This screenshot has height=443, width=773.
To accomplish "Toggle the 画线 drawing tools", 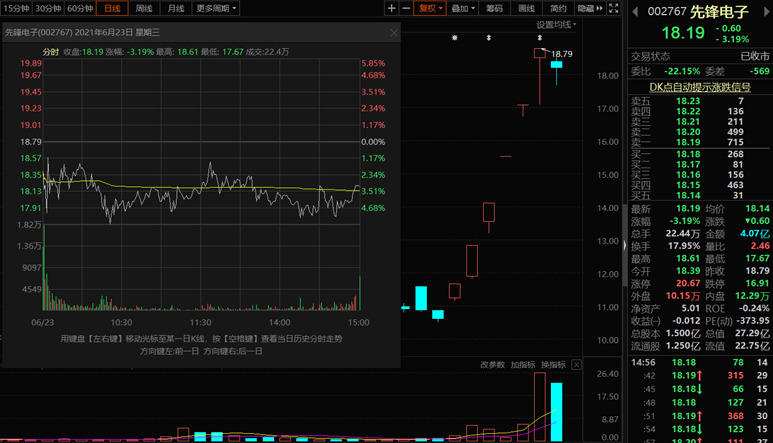I will (x=527, y=8).
